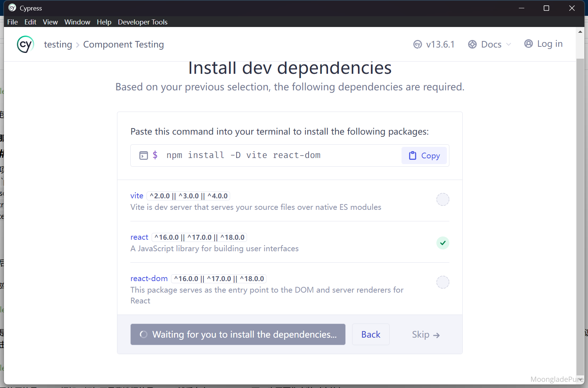Click the vertical scrollbar on the right
588x388 pixels.
pyautogui.click(x=580, y=216)
